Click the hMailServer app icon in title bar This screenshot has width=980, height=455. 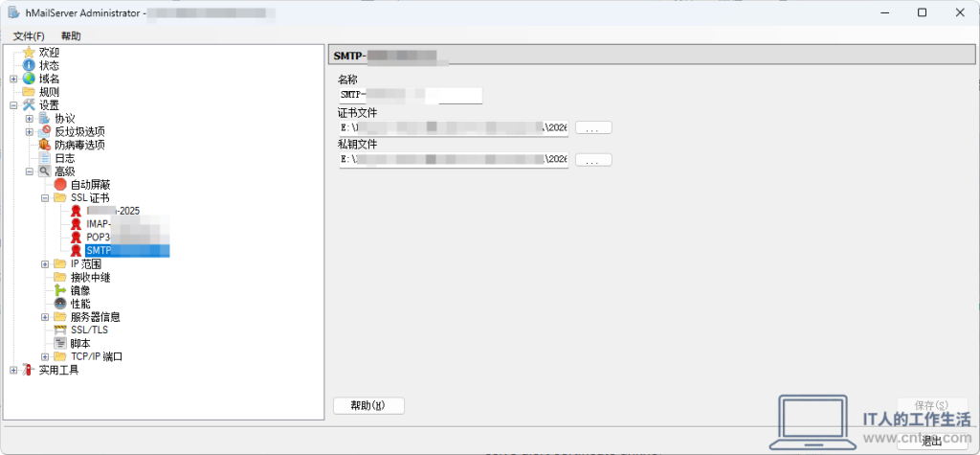[x=13, y=12]
